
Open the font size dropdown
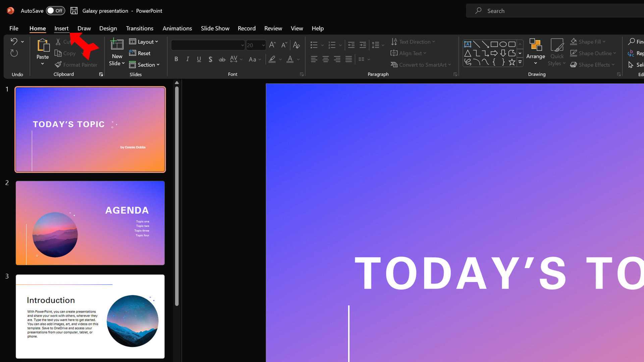263,45
